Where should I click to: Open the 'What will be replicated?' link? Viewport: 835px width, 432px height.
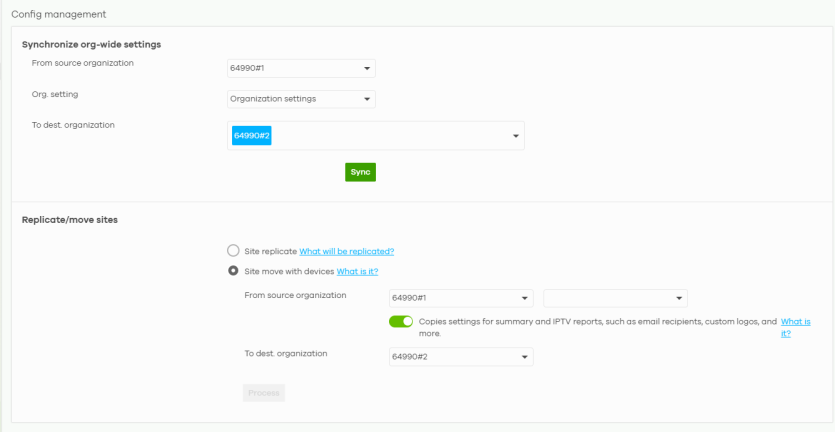point(346,251)
